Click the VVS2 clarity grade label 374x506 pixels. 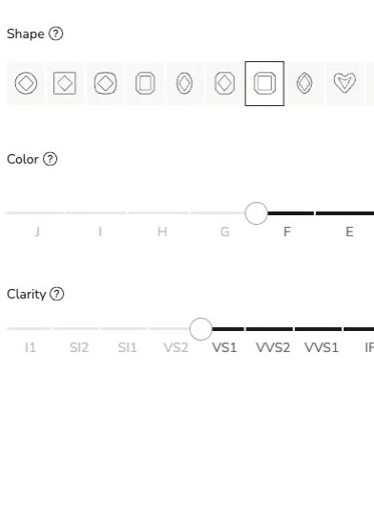tap(273, 348)
